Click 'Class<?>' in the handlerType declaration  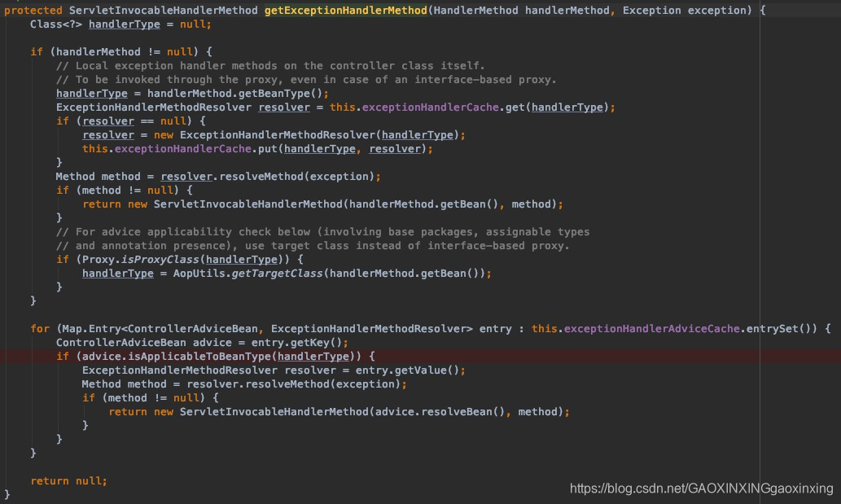pos(56,24)
